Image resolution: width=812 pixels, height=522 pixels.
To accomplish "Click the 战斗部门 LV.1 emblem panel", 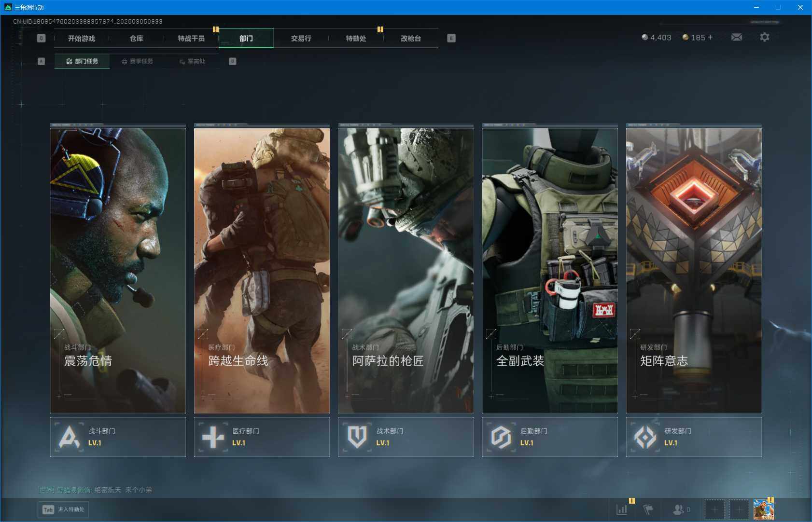I will (x=118, y=437).
